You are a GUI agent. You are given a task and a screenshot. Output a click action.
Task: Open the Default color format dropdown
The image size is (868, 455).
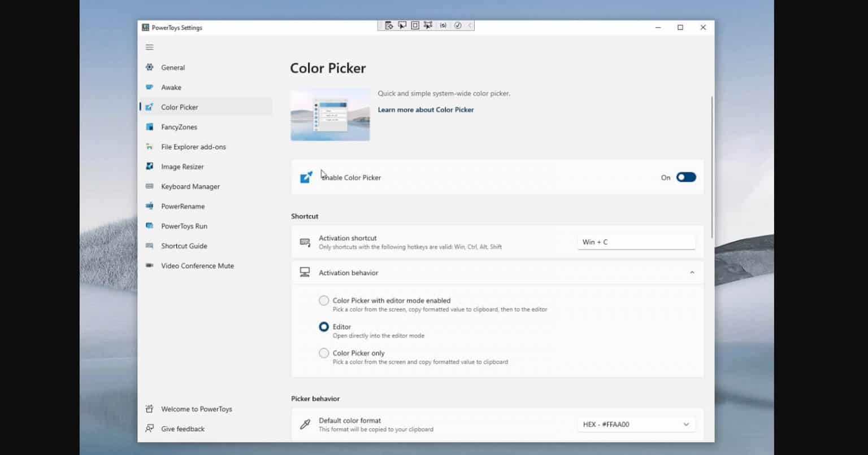636,425
